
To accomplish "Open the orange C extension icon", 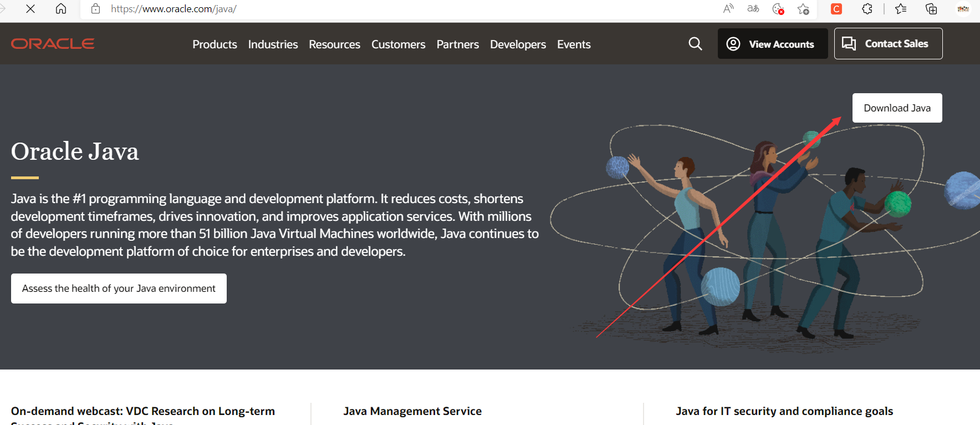I will click(x=836, y=9).
